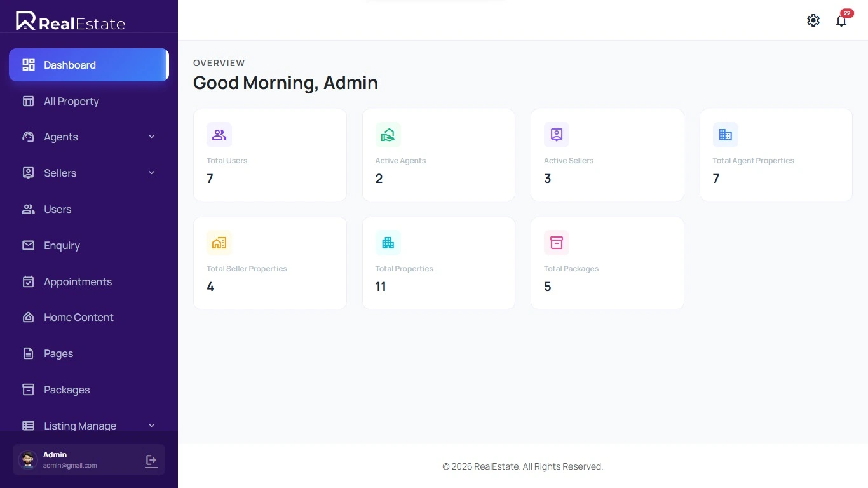Viewport: 868px width, 488px height.
Task: Open the All Property menu item
Action: coord(71,101)
